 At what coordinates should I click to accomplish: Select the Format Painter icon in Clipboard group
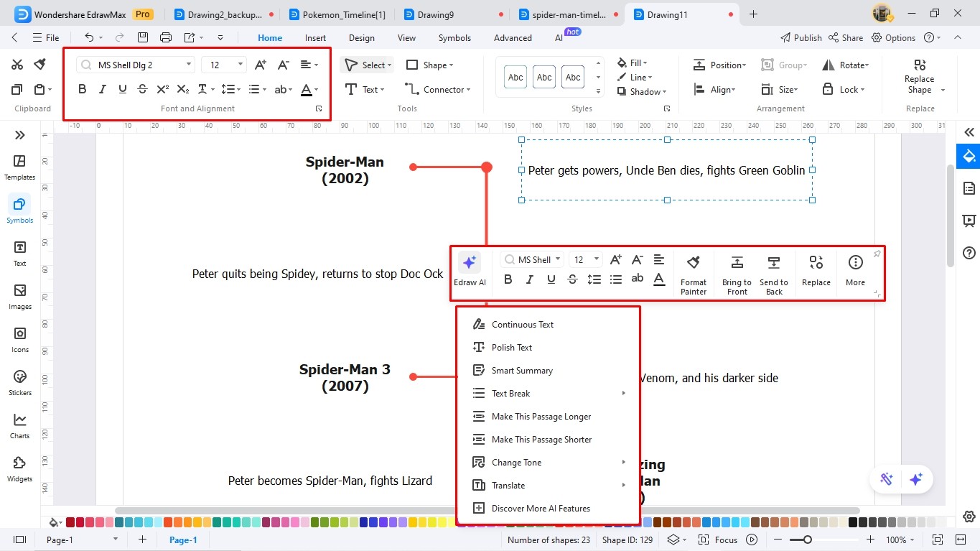[x=40, y=65]
